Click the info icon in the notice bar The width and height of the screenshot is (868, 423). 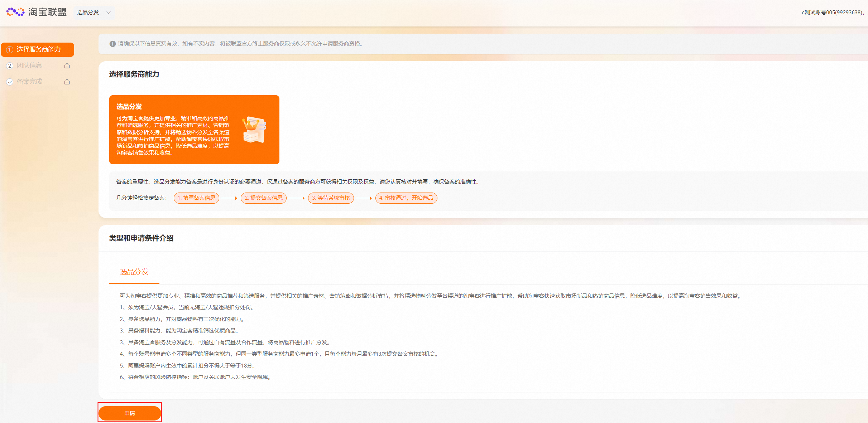coord(112,44)
